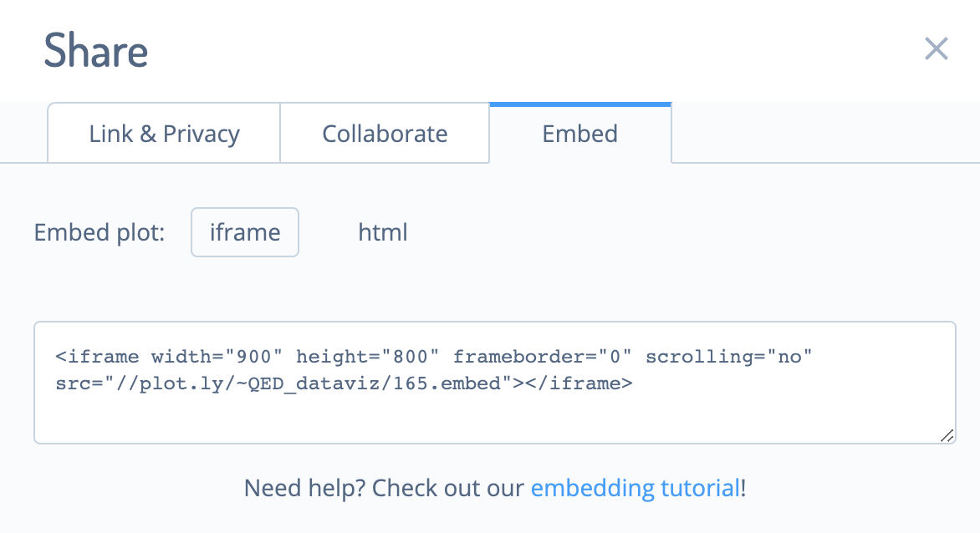Click inside the embed code text area

click(495, 383)
